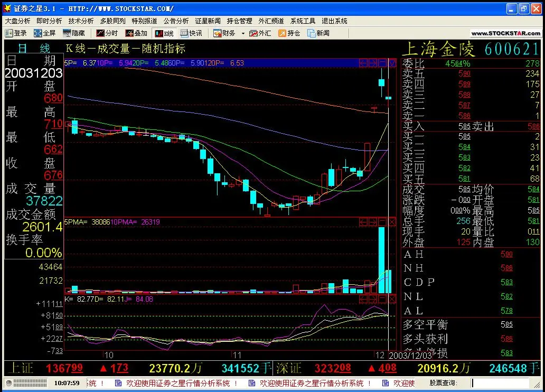Click left arrow in K-line chart header
545x392 pixels.
[363, 63]
